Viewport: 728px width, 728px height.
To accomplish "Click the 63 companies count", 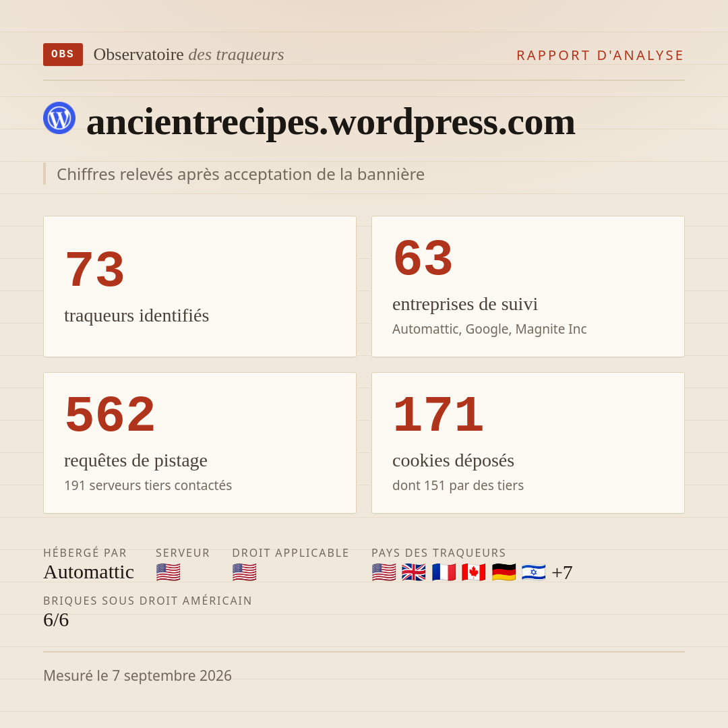I will tap(423, 258).
